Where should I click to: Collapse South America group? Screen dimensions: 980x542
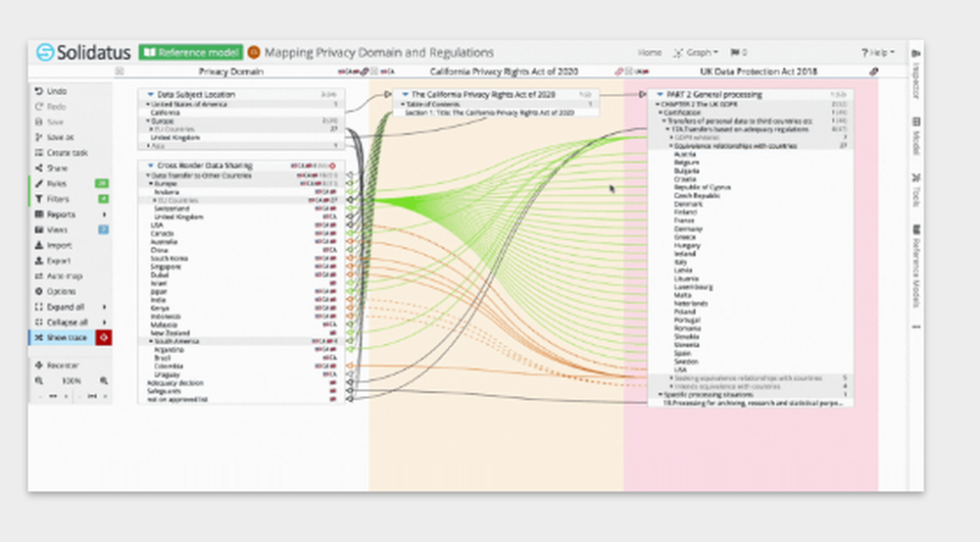(151, 341)
